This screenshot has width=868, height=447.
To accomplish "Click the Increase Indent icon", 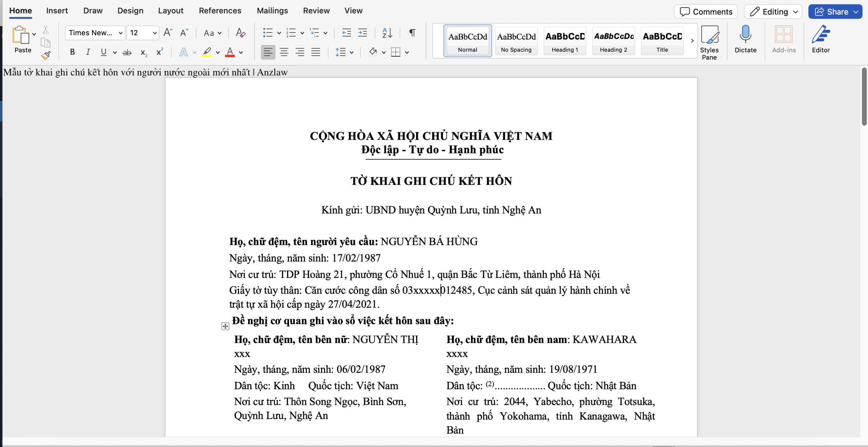I will click(x=362, y=33).
